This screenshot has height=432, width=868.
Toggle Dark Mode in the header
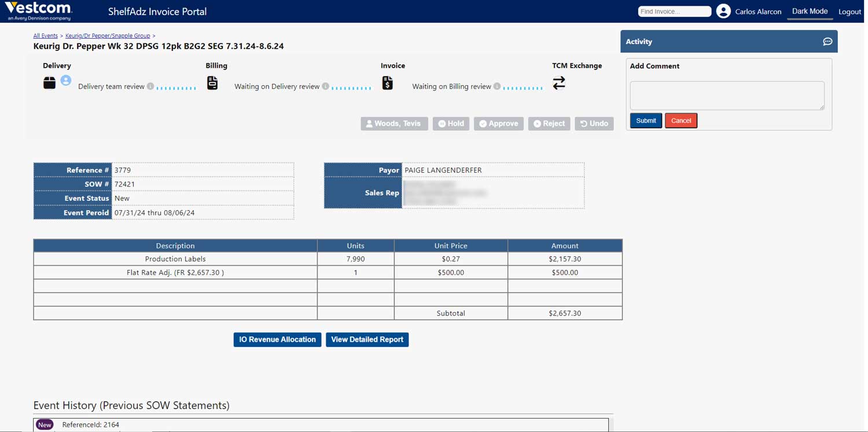pyautogui.click(x=810, y=11)
